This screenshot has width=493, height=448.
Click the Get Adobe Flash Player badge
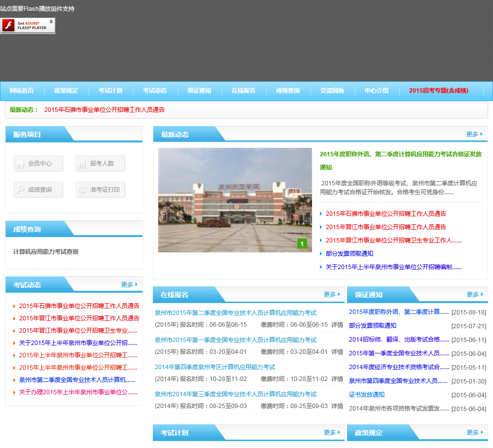pyautogui.click(x=28, y=26)
